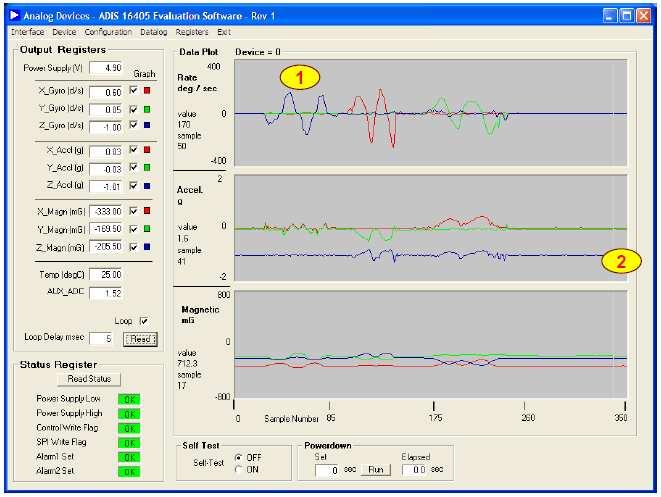
Task: Click the Control Write Flag OK indicator
Action: [129, 428]
